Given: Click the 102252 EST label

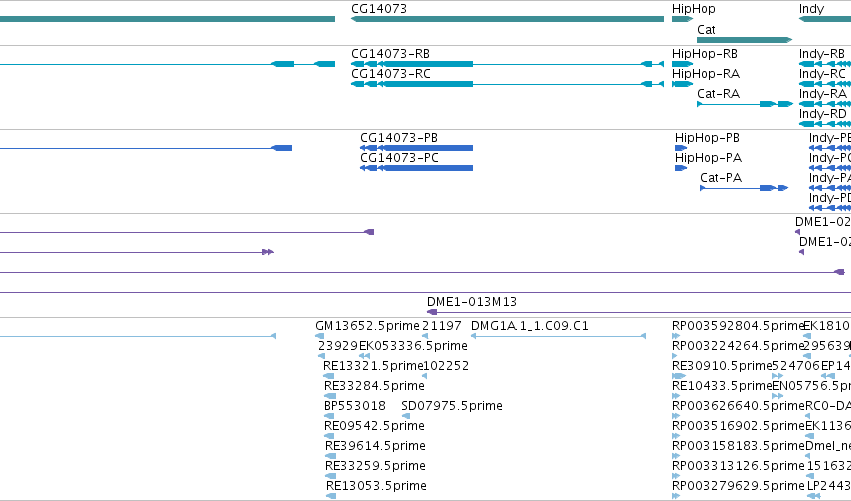Looking at the screenshot, I should (446, 366).
